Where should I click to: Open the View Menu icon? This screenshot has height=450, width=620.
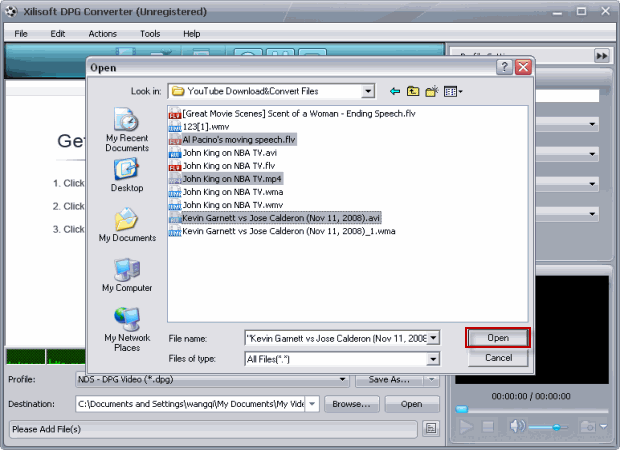click(x=453, y=92)
